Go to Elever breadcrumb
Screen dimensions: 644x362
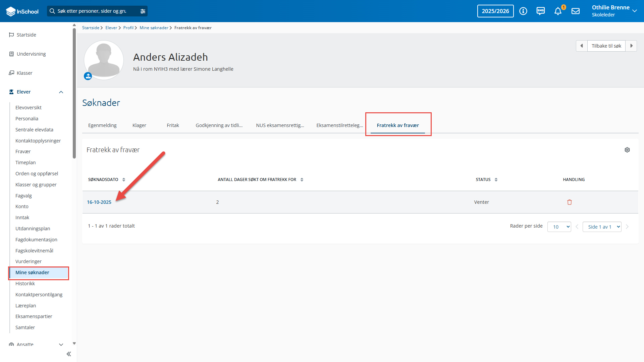[111, 28]
